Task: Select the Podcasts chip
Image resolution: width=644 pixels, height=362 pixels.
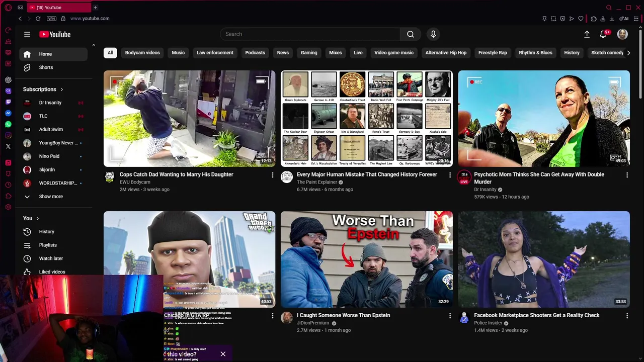Action: pos(255,53)
